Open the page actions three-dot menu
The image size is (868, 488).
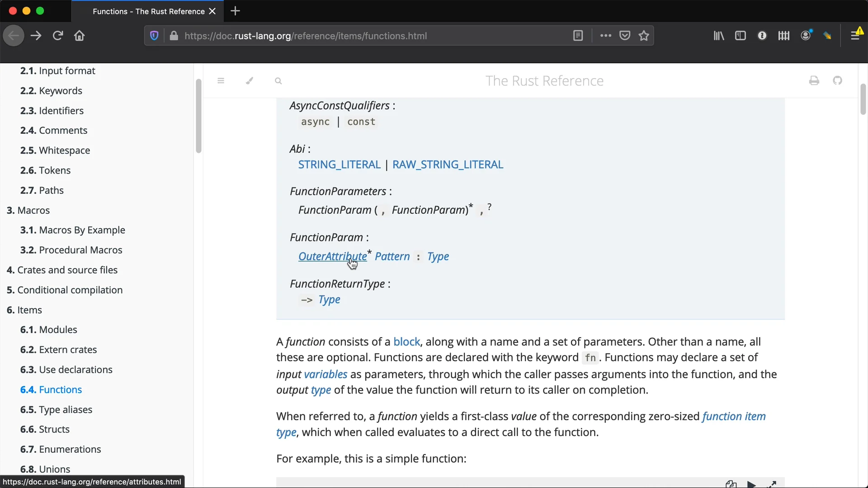point(606,36)
